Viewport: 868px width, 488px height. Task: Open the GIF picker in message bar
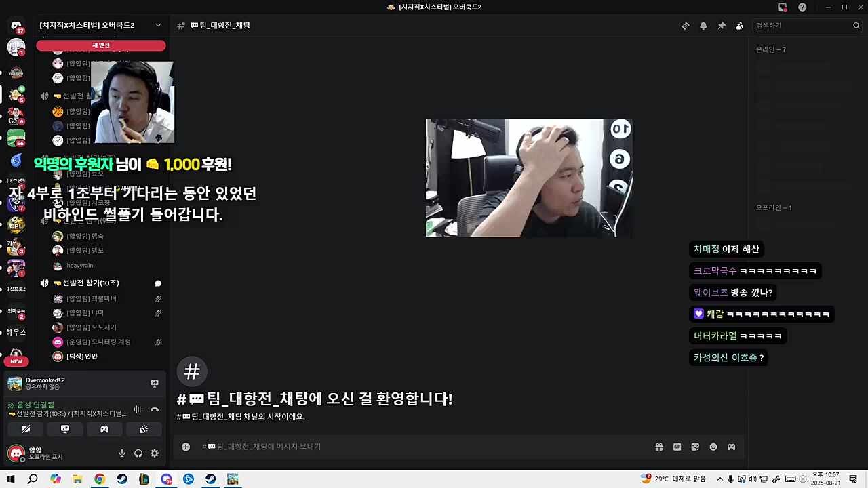pos(677,447)
